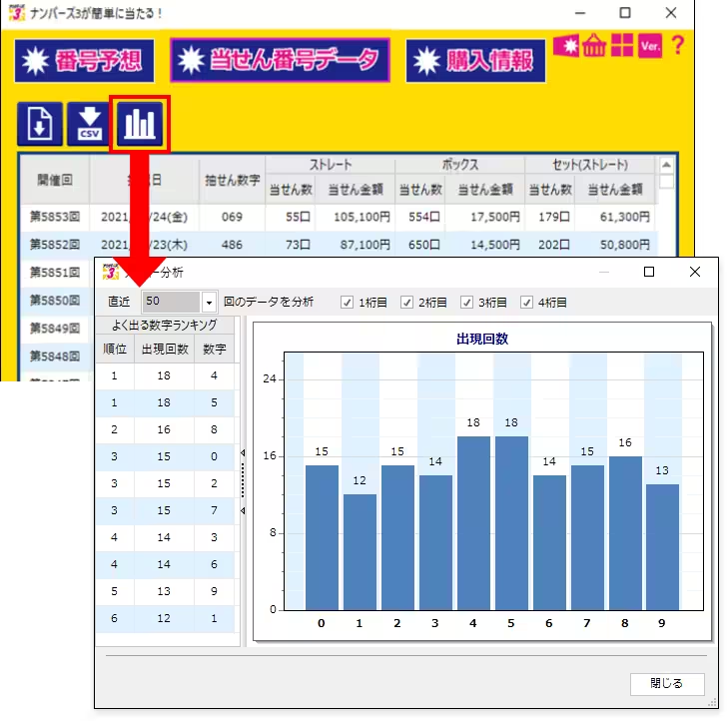
Task: Click the chart bar for digit 9
Action: point(662,547)
